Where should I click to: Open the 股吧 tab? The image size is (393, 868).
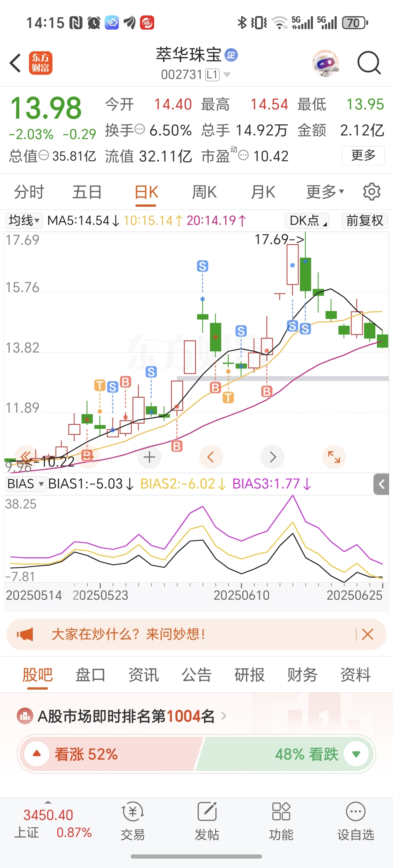pos(37,674)
